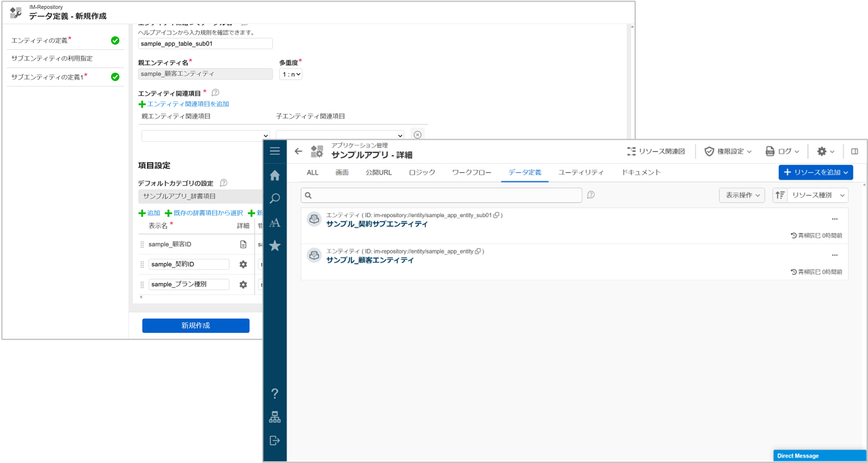Screen dimensions: 868x463
Task: Expand the 多重度 1:n dropdown
Action: [x=290, y=74]
